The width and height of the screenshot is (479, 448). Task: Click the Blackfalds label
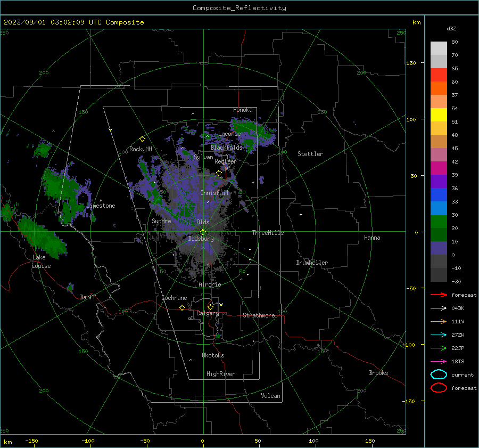[226, 148]
